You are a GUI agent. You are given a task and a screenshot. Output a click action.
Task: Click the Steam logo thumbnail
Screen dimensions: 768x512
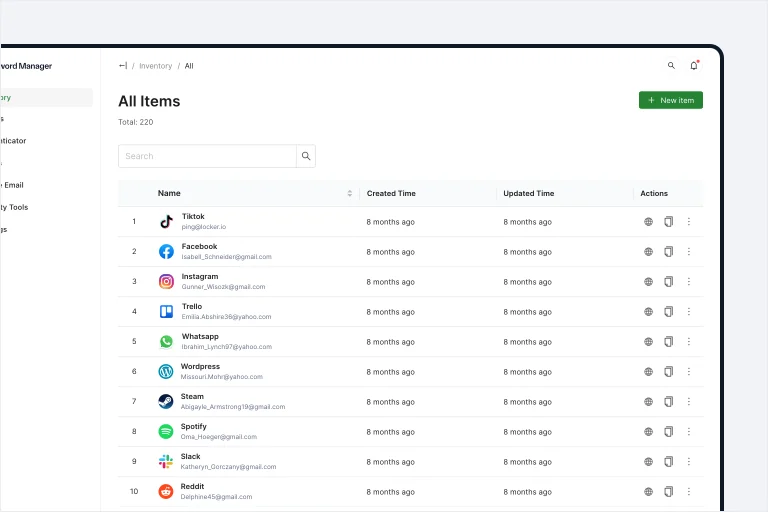click(x=166, y=402)
